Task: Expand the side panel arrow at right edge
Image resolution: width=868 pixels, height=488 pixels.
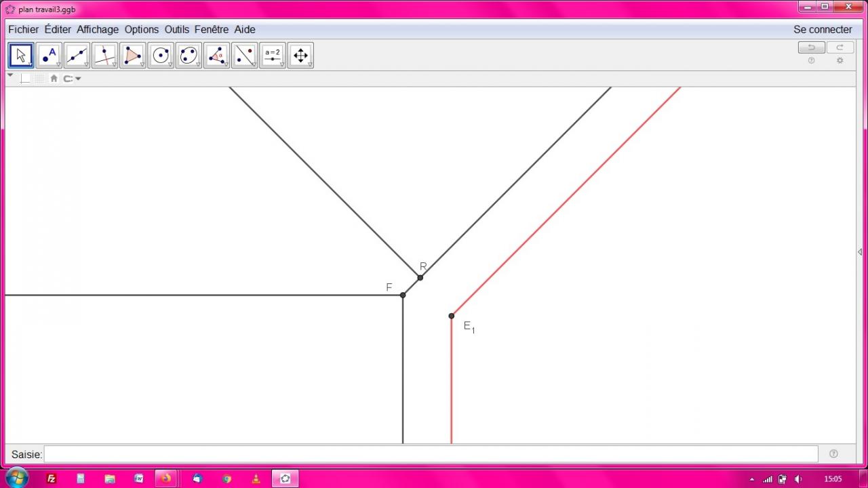Action: pyautogui.click(x=860, y=252)
